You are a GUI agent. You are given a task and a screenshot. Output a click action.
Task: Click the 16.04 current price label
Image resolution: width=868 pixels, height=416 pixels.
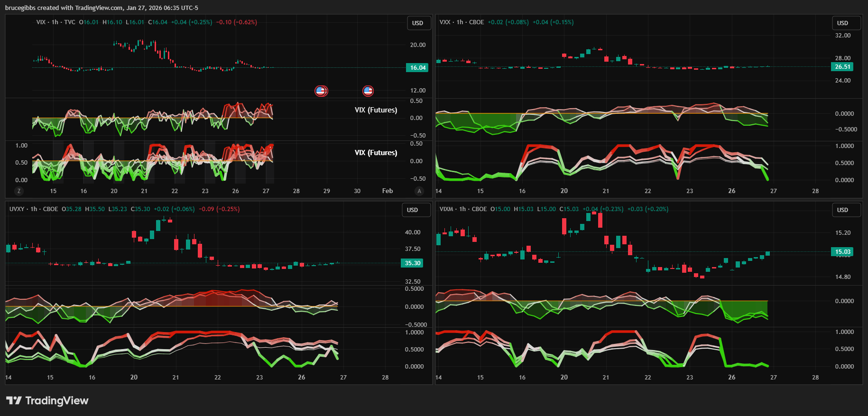point(417,68)
